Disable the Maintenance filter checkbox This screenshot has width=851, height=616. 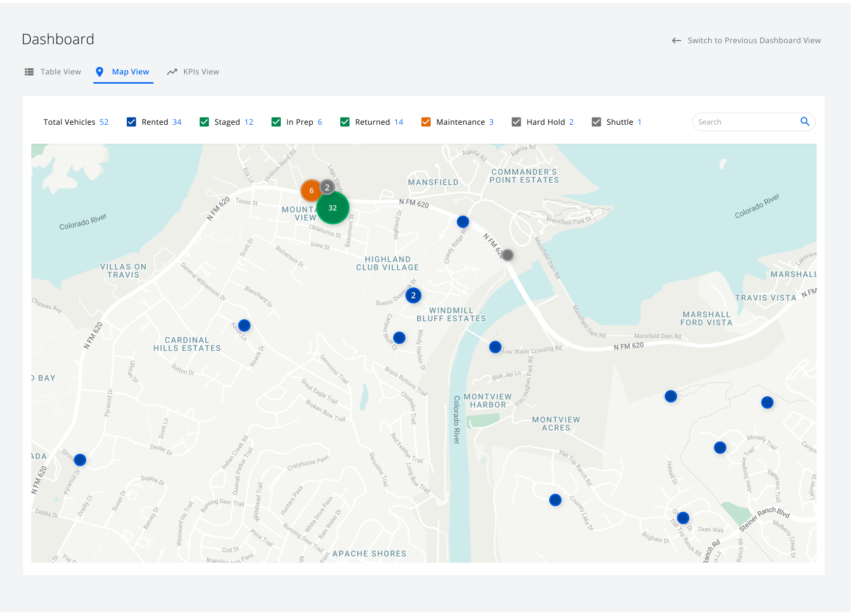tap(425, 122)
